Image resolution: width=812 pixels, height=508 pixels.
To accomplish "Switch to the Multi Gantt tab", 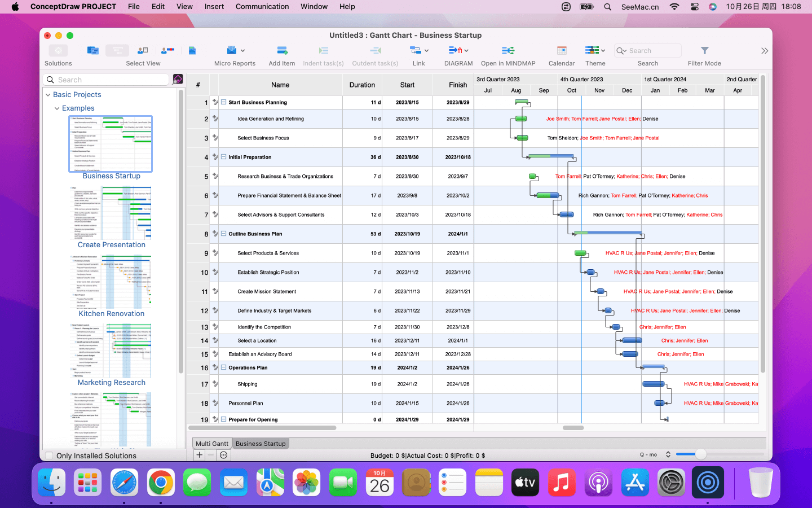I will [212, 444].
